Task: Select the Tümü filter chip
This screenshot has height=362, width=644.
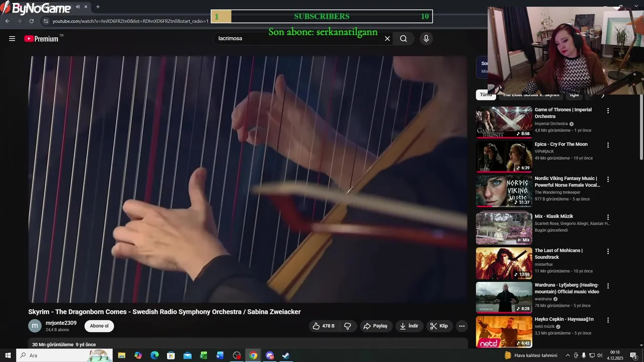Action: pyautogui.click(x=486, y=95)
